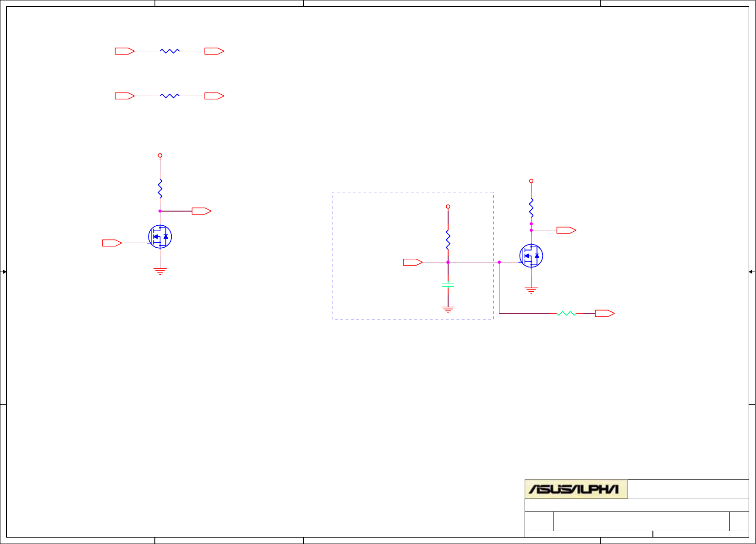Click the port after the lower horizontal resistor
The image size is (756, 544).
214,96
